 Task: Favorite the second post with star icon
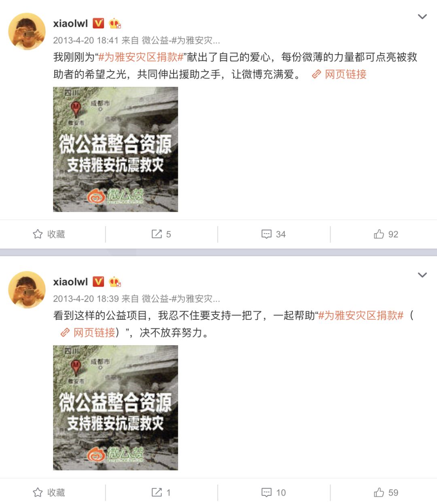click(x=49, y=492)
